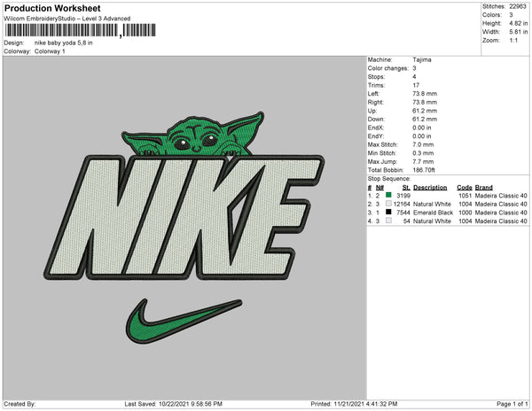This screenshot has width=532, height=411.
Task: Click the green color swatch in stop 1
Action: coord(388,195)
